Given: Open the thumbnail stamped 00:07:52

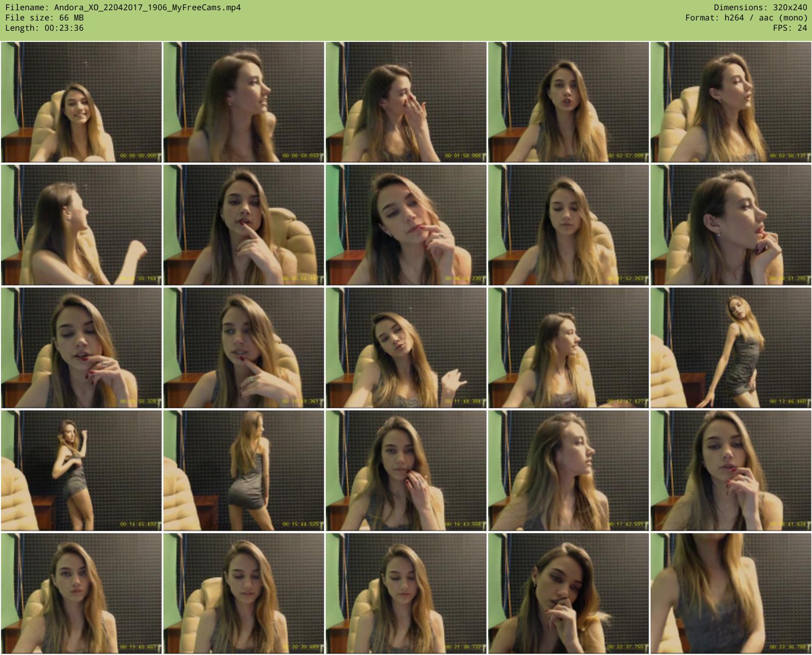Looking at the screenshot, I should 568,225.
